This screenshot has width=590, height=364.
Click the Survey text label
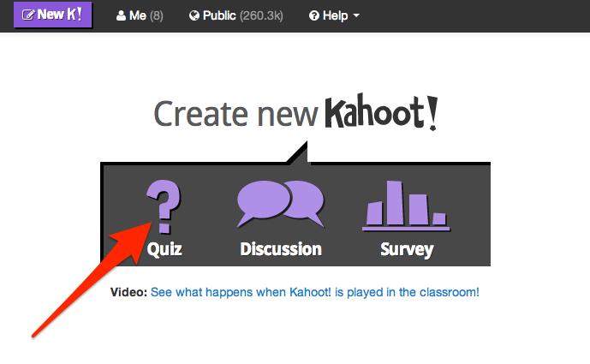[x=407, y=250]
